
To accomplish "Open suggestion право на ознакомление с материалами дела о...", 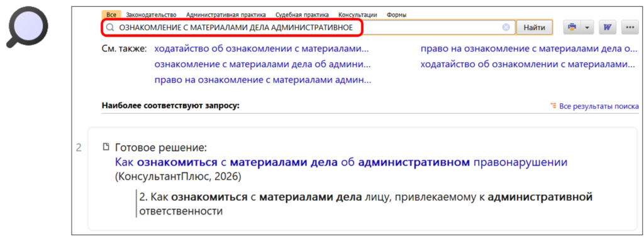I will click(x=528, y=49).
